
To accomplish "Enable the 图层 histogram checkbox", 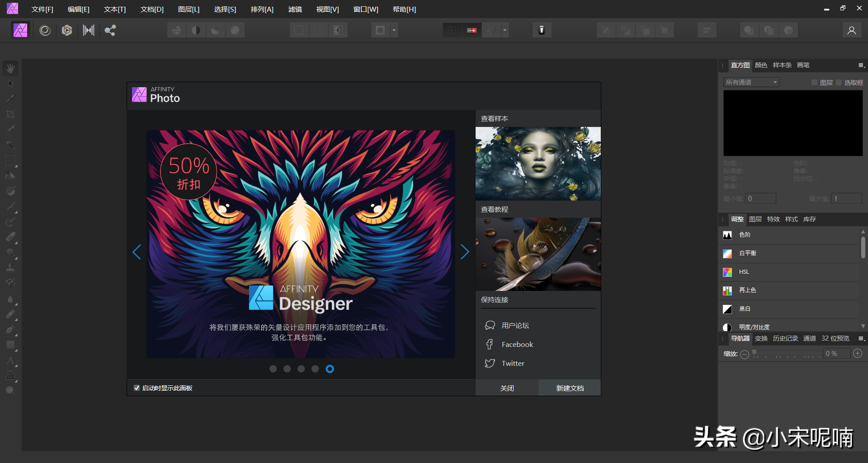I will (x=814, y=83).
